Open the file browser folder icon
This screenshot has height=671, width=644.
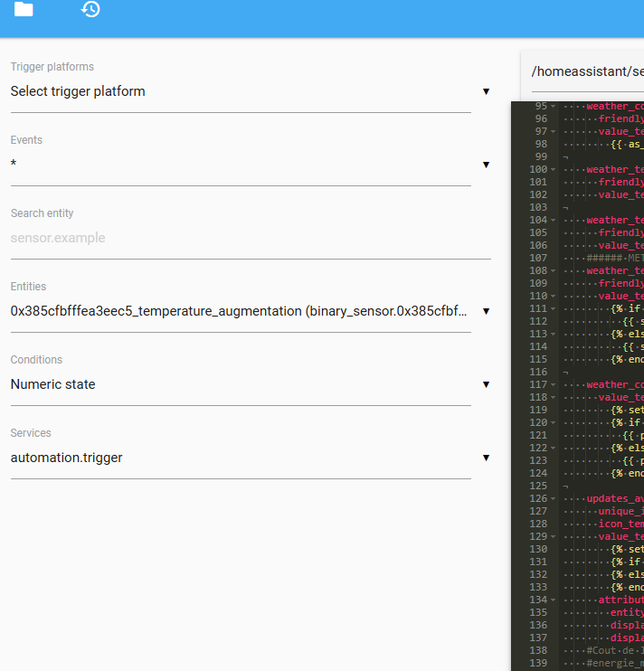click(x=24, y=9)
